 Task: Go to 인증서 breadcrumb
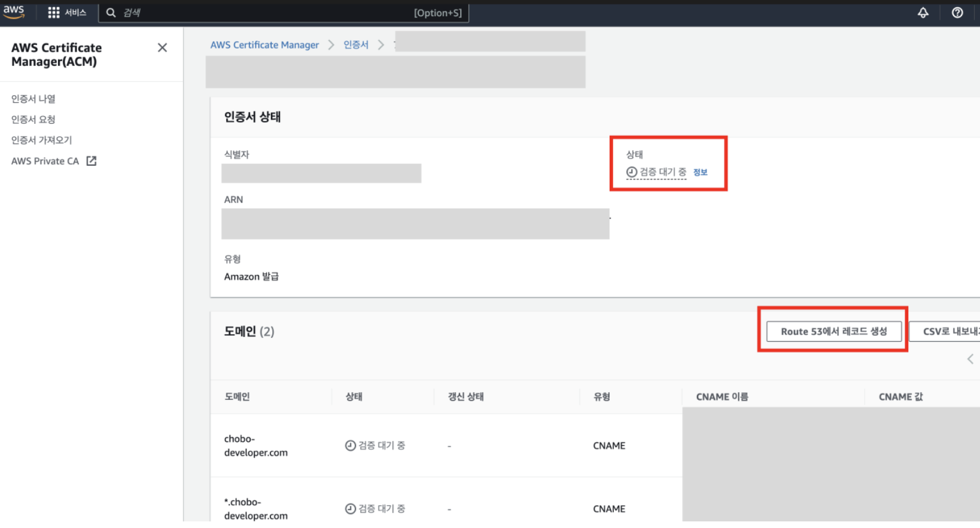point(356,45)
